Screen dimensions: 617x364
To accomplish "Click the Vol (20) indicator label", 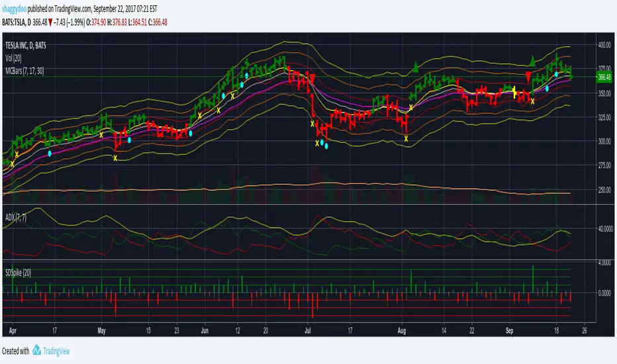I will (x=13, y=58).
